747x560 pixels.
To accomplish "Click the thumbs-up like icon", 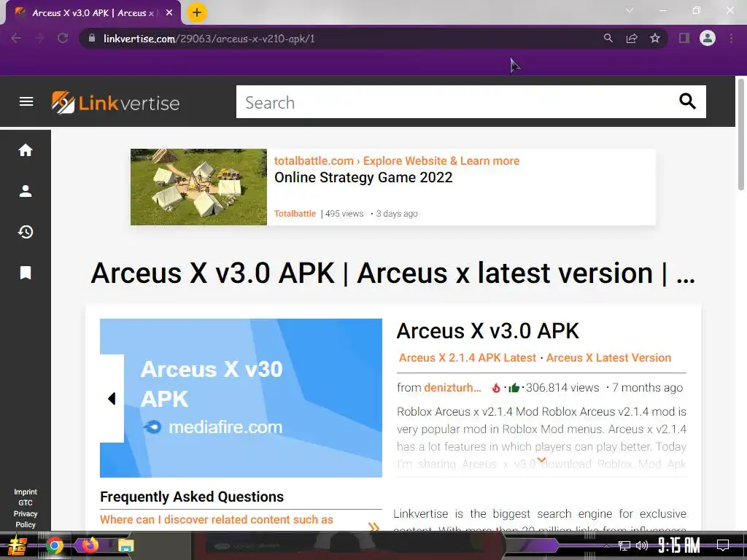I will click(514, 388).
